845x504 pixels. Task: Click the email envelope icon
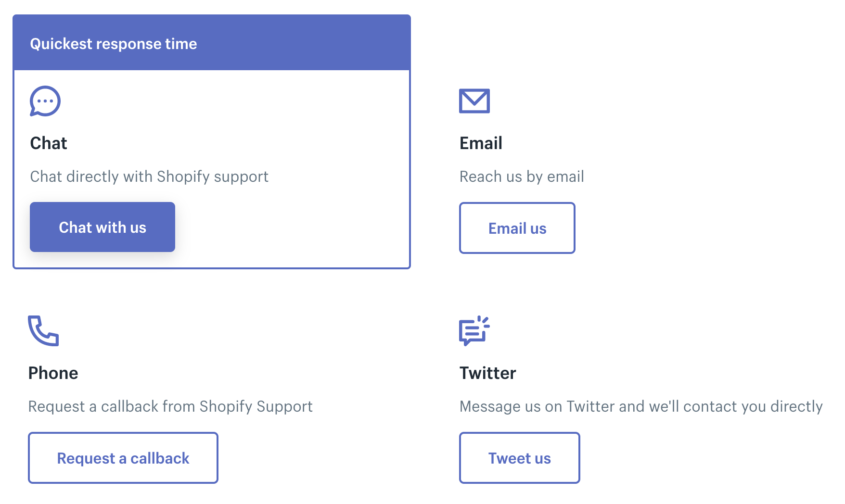point(474,101)
